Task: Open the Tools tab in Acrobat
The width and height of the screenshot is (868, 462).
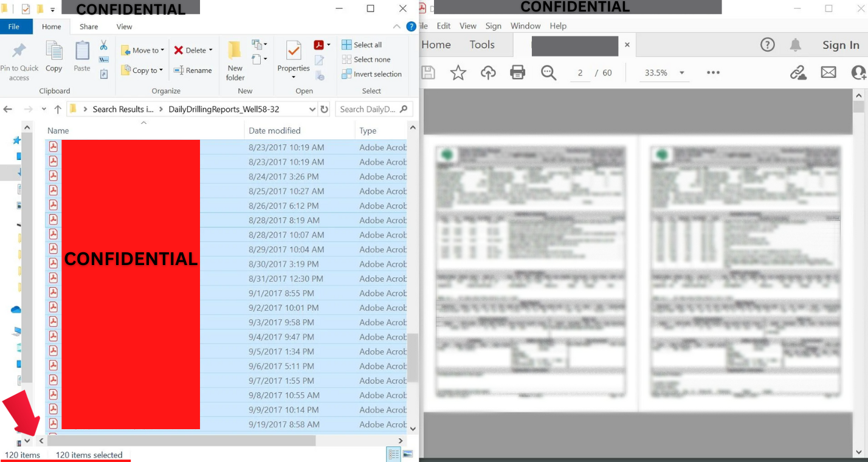Action: pyautogui.click(x=482, y=45)
